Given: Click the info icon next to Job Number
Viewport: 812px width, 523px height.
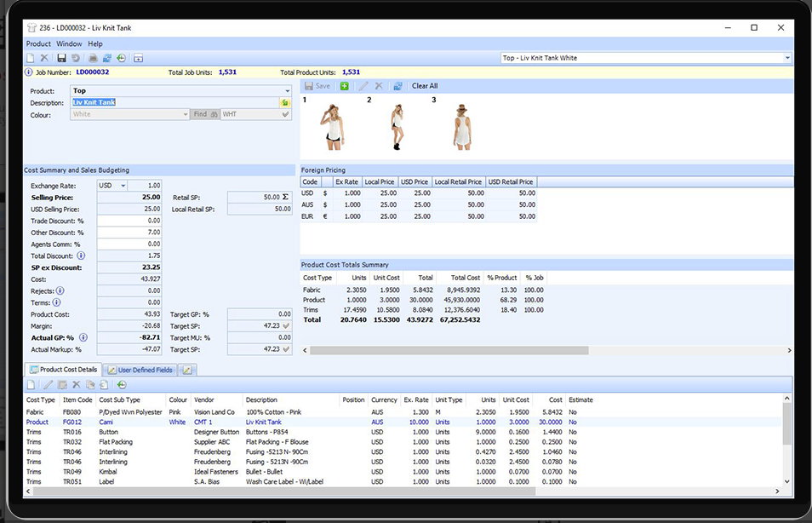Looking at the screenshot, I should [x=29, y=72].
